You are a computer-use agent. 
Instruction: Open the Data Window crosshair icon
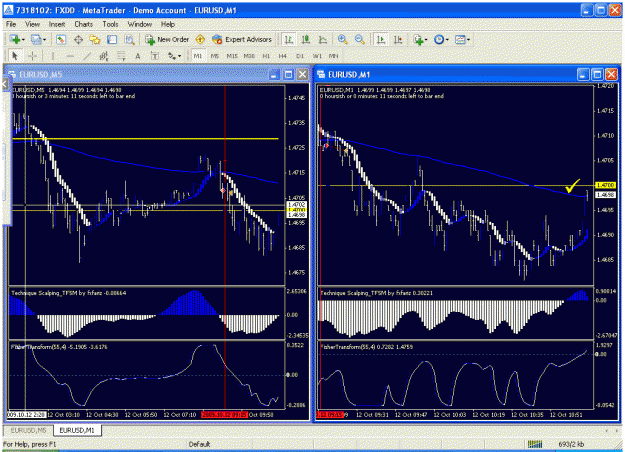coord(78,39)
